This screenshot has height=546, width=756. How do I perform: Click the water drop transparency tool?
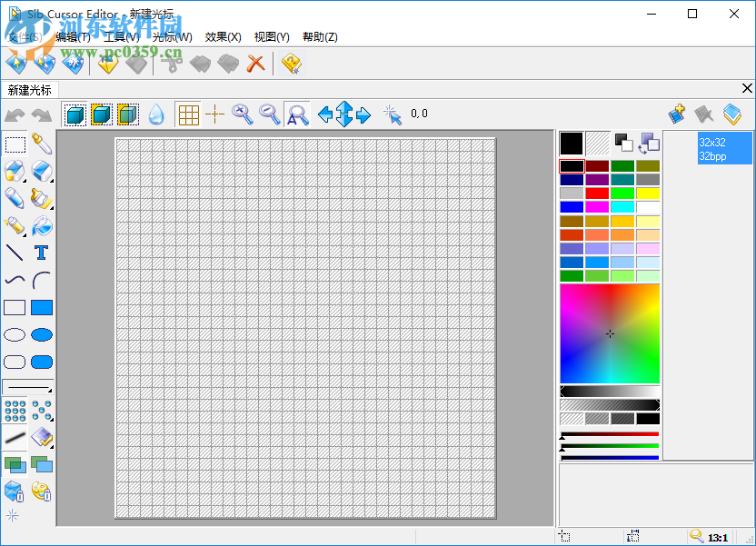(x=156, y=114)
